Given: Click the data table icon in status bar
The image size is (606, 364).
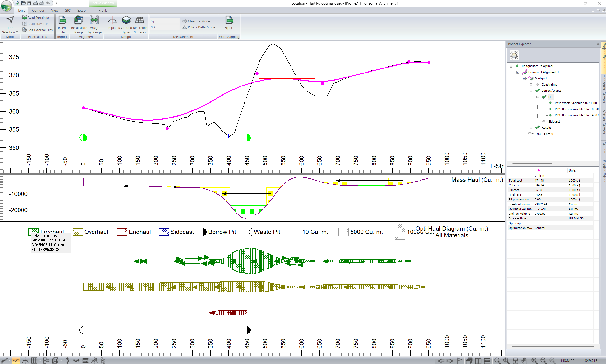Looking at the screenshot, I should [34, 360].
